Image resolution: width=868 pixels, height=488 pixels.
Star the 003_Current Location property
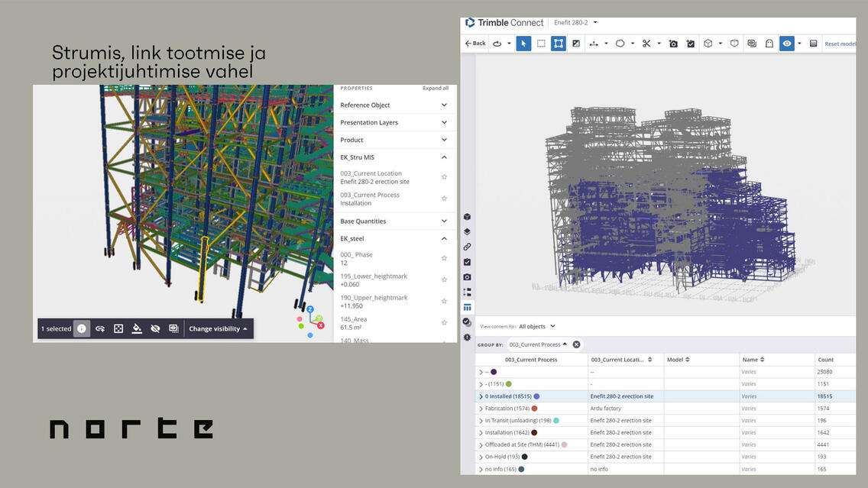444,177
